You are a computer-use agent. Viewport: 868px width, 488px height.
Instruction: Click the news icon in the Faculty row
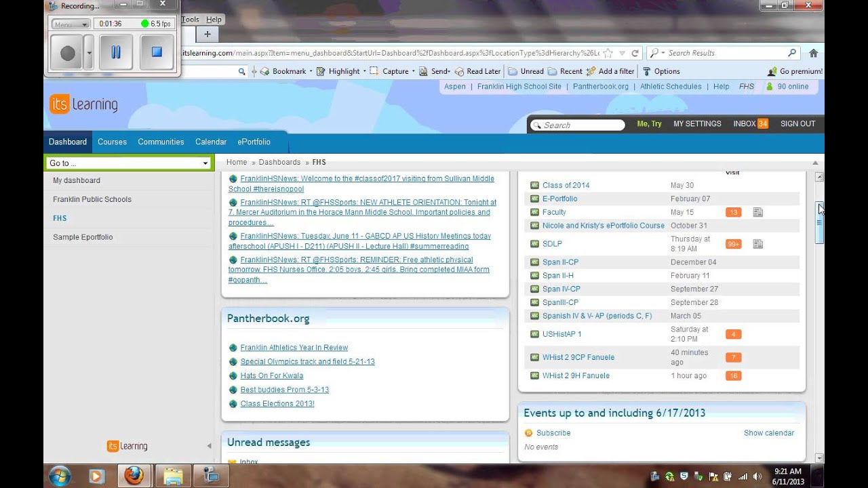point(758,212)
